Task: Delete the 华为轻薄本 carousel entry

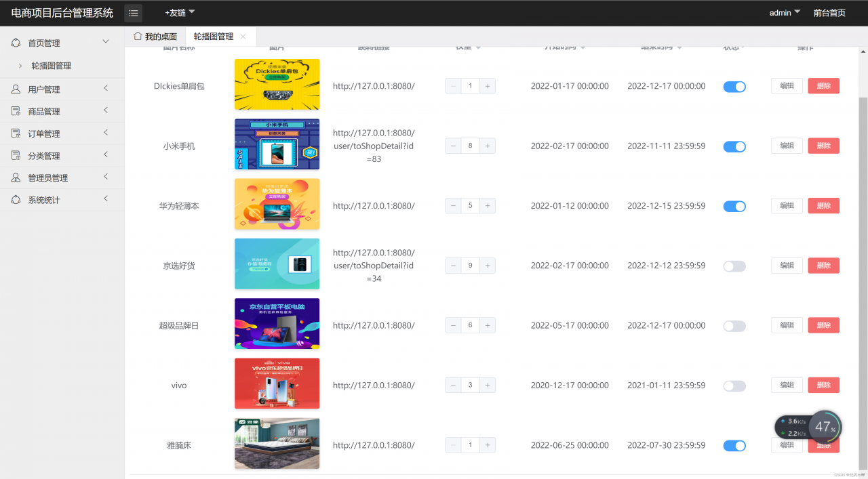Action: 823,205
